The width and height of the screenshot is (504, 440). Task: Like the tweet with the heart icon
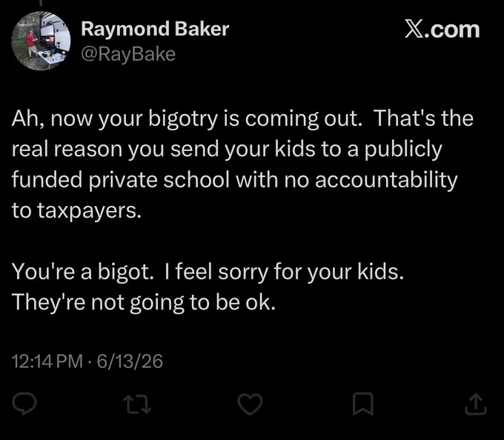click(x=250, y=404)
